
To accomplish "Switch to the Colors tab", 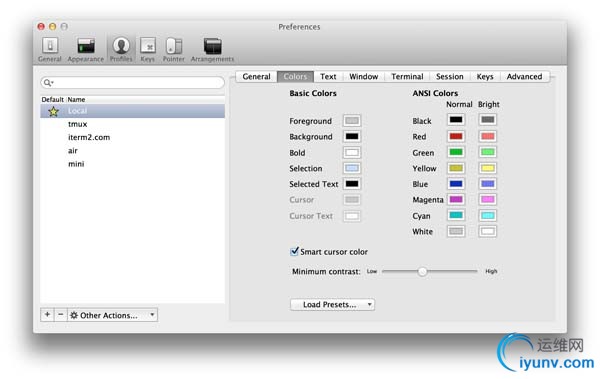I will (x=295, y=77).
